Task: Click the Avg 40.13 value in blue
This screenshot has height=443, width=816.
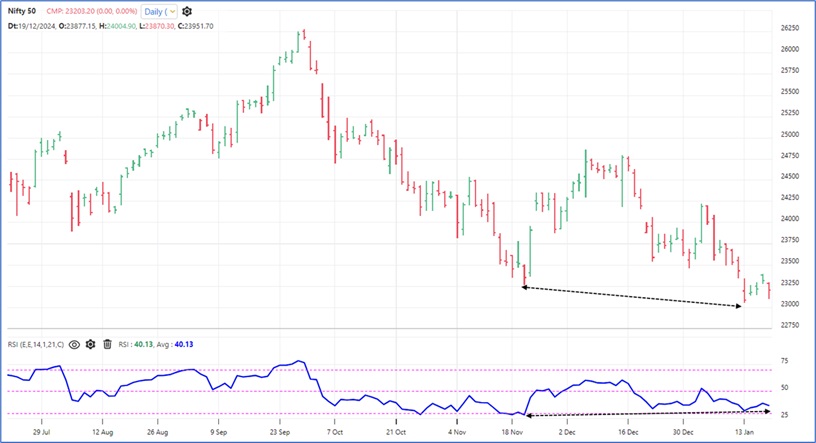Action: click(184, 345)
